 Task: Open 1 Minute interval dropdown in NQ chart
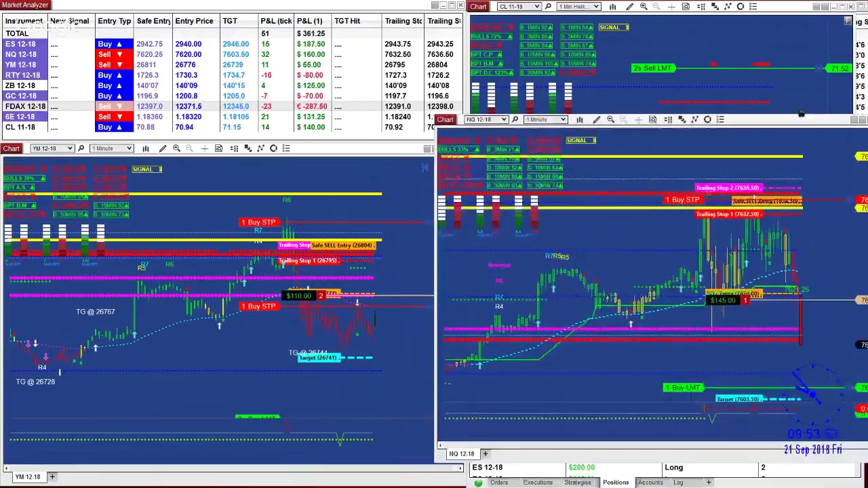pos(545,120)
